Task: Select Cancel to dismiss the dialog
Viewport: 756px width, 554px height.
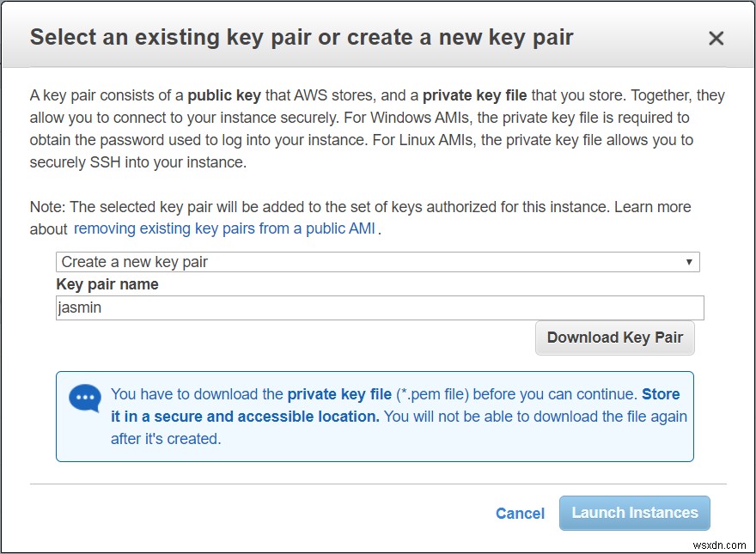Action: [x=519, y=513]
